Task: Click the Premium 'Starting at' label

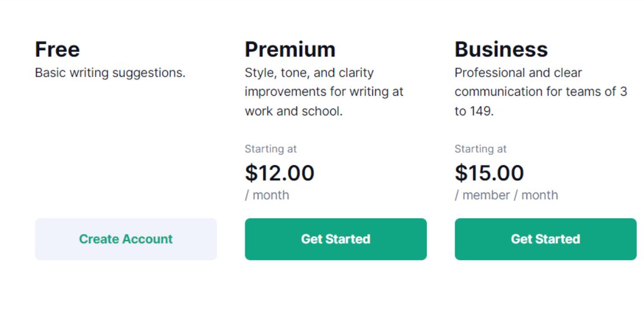Action: point(270,149)
